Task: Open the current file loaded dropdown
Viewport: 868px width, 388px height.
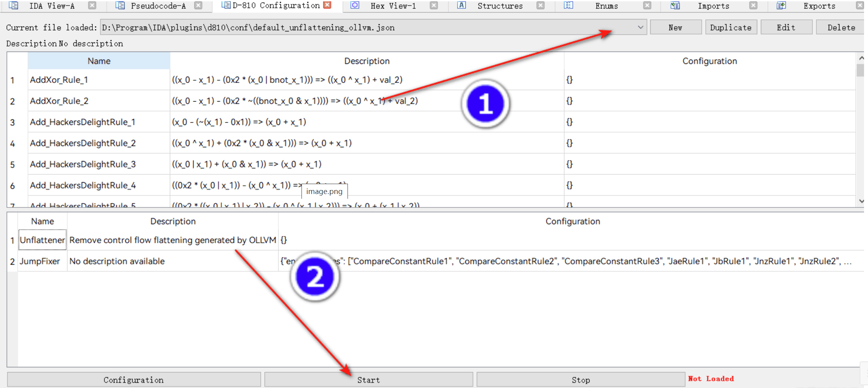Action: tap(640, 27)
